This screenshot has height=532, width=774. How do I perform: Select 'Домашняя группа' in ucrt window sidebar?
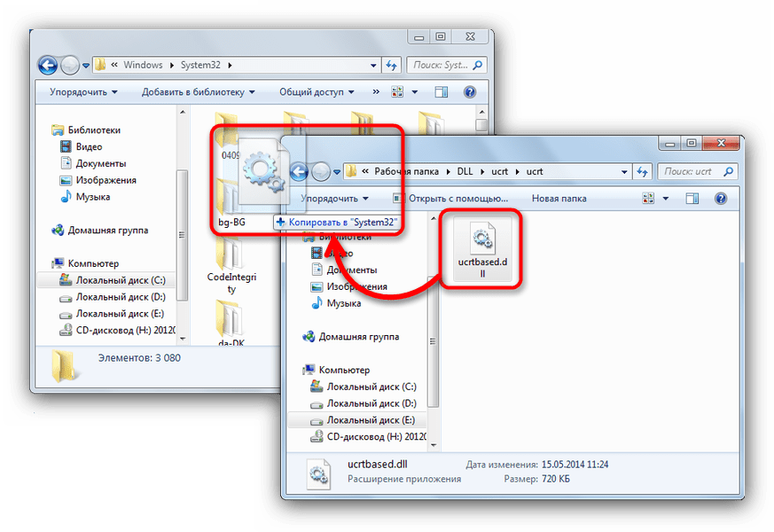coord(351,337)
